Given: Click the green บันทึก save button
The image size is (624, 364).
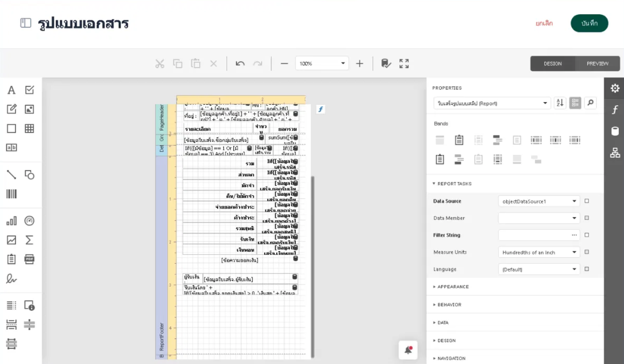Looking at the screenshot, I should click(x=589, y=23).
